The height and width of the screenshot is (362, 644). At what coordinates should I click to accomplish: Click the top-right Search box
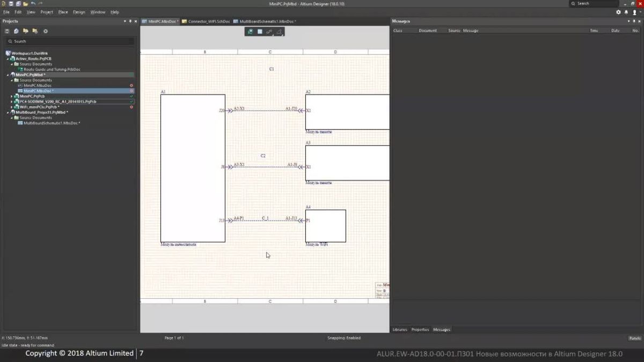[593, 3]
